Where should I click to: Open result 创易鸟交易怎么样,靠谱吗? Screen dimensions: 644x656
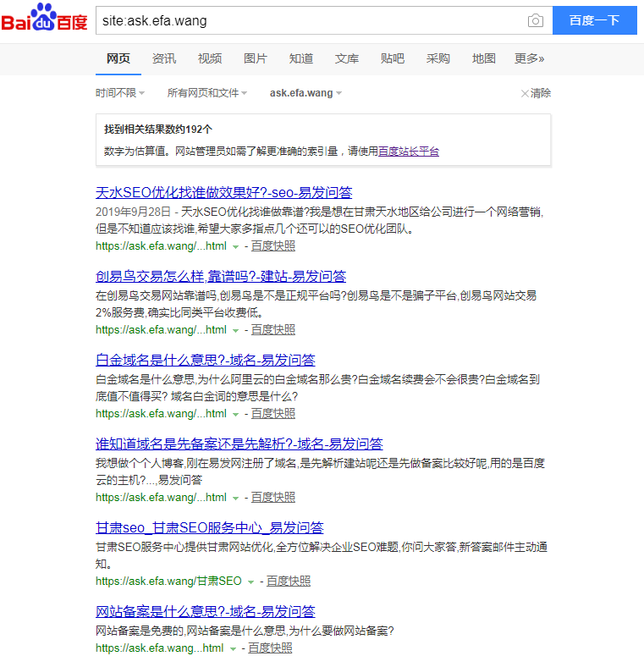pos(221,276)
